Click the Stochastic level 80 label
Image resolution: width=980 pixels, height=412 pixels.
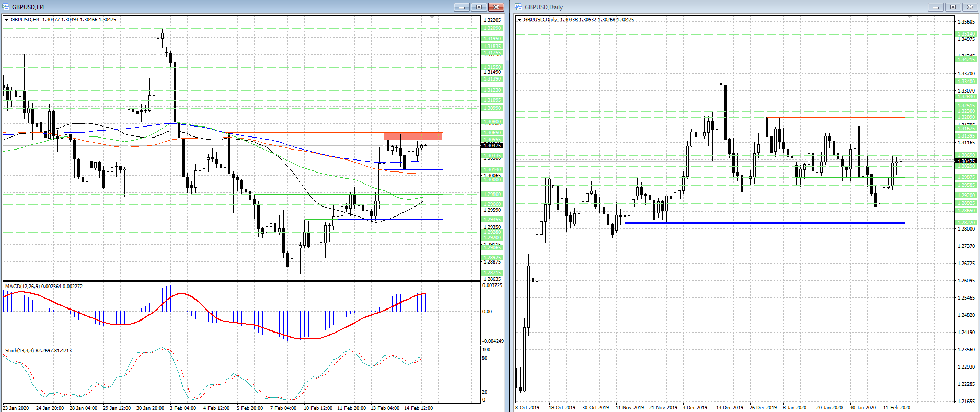click(485, 358)
